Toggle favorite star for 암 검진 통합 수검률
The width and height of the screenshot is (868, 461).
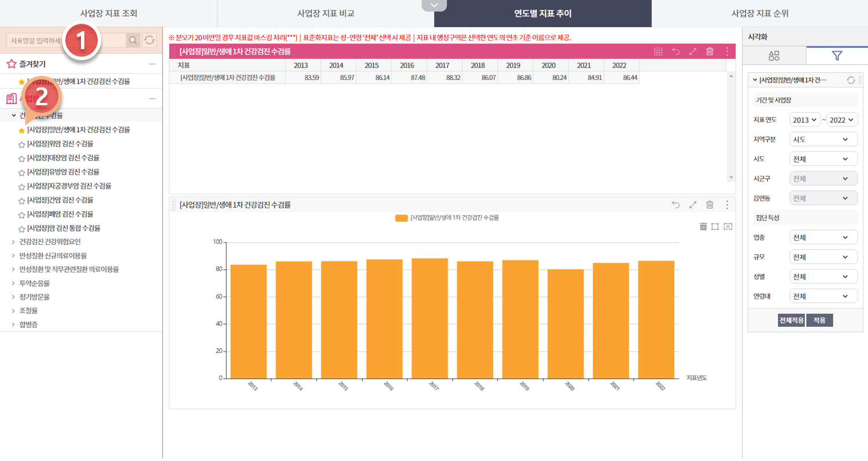click(21, 228)
